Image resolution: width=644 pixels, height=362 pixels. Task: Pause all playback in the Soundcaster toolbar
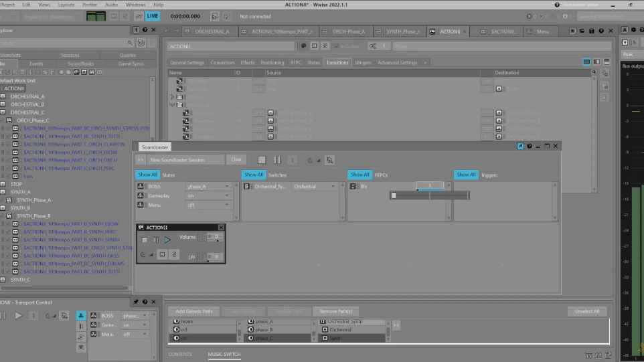277,160
